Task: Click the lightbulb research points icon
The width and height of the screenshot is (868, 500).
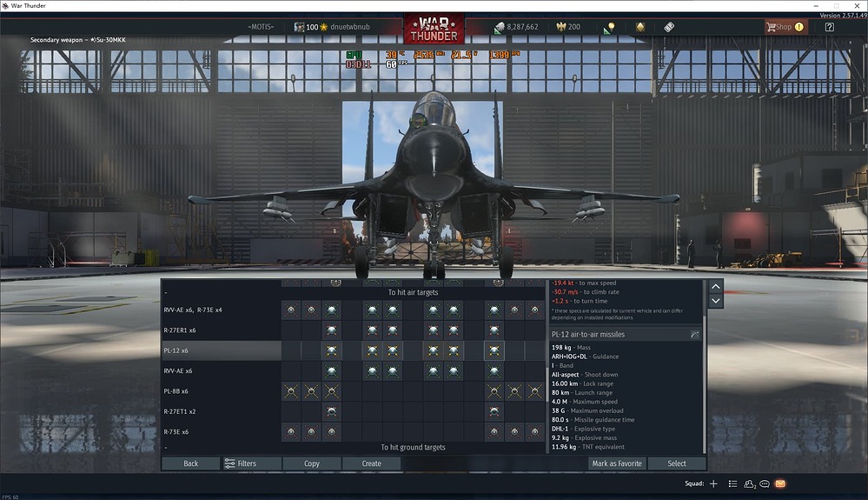Action: tap(609, 27)
